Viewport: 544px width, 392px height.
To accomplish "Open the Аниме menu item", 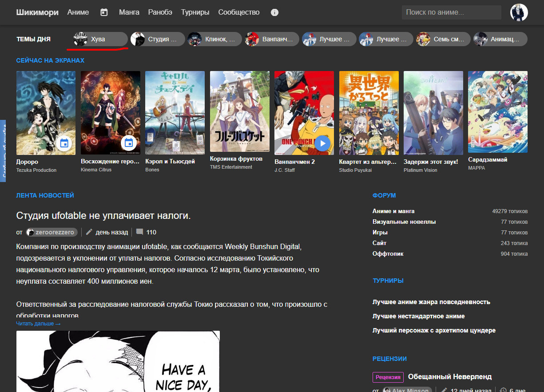I will click(78, 12).
